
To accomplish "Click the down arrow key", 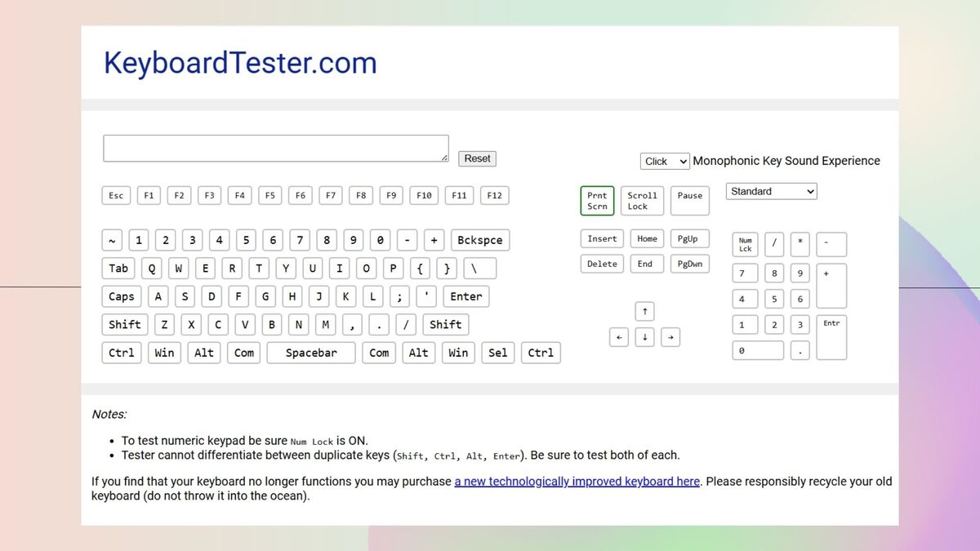I will 645,336.
